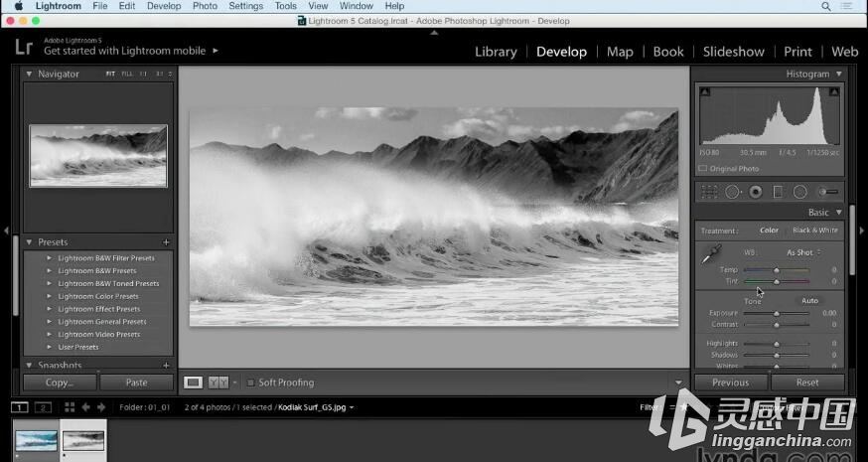Image resolution: width=868 pixels, height=462 pixels.
Task: Switch to the Map module
Action: [x=620, y=52]
